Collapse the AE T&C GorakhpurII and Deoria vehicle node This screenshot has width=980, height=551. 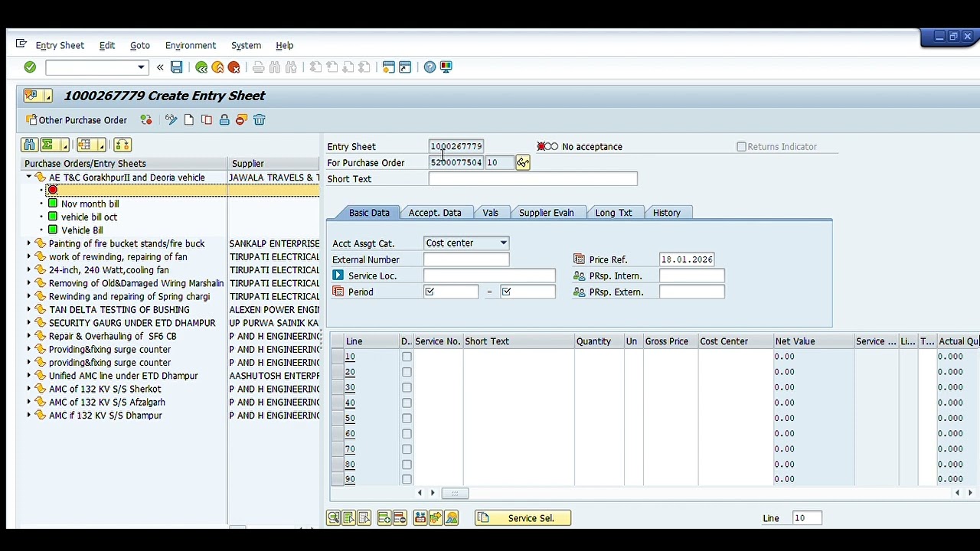(x=29, y=177)
